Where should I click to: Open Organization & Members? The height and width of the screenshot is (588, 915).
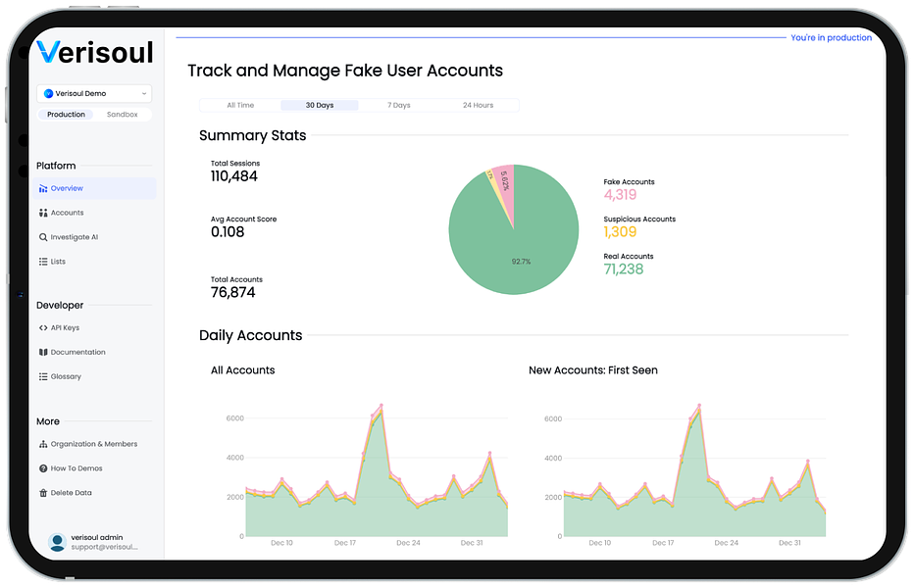point(94,445)
